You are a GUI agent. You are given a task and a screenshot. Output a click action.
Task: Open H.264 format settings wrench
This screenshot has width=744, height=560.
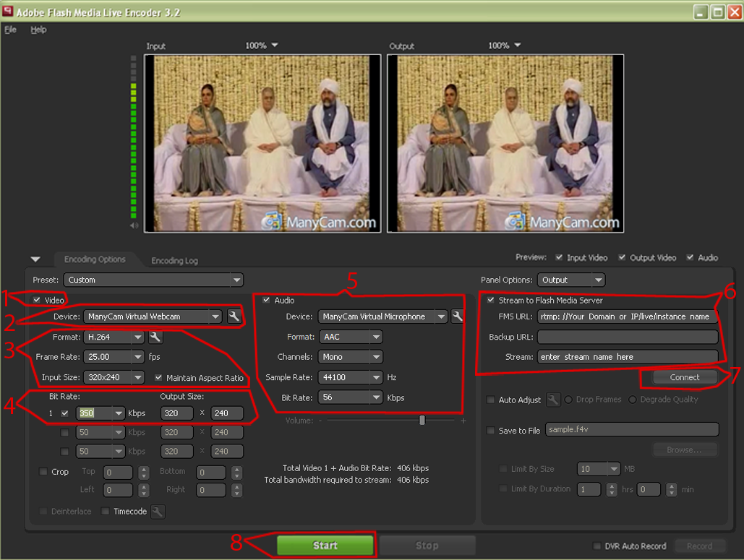coord(155,337)
